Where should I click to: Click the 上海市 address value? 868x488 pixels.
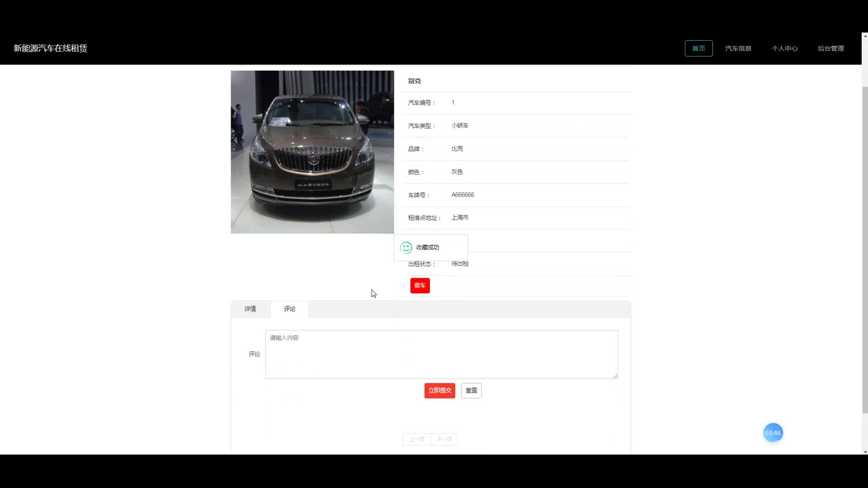(460, 217)
